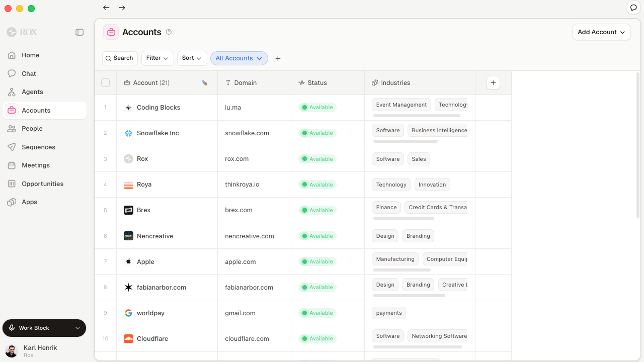Image resolution: width=644 pixels, height=362 pixels.
Task: Click the thinkroya.io domain cell
Action: point(254,185)
